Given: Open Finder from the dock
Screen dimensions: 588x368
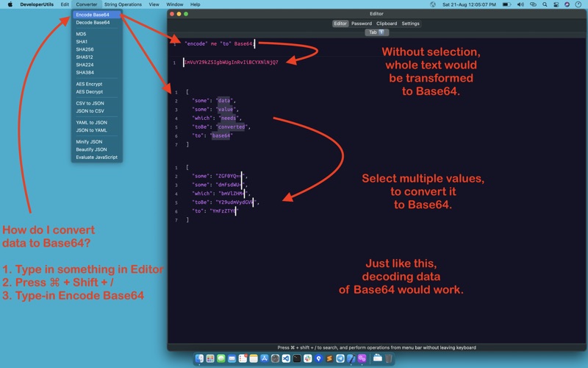Looking at the screenshot, I should tap(199, 358).
